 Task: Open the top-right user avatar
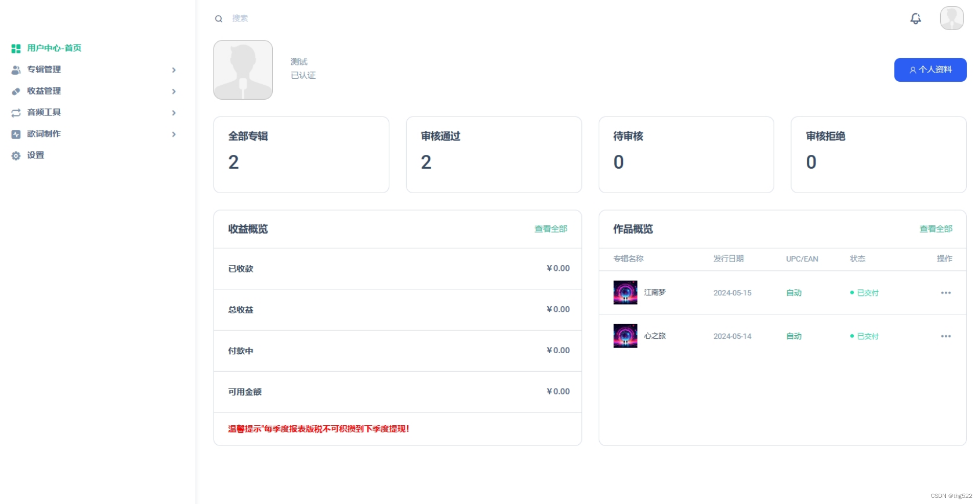(951, 18)
